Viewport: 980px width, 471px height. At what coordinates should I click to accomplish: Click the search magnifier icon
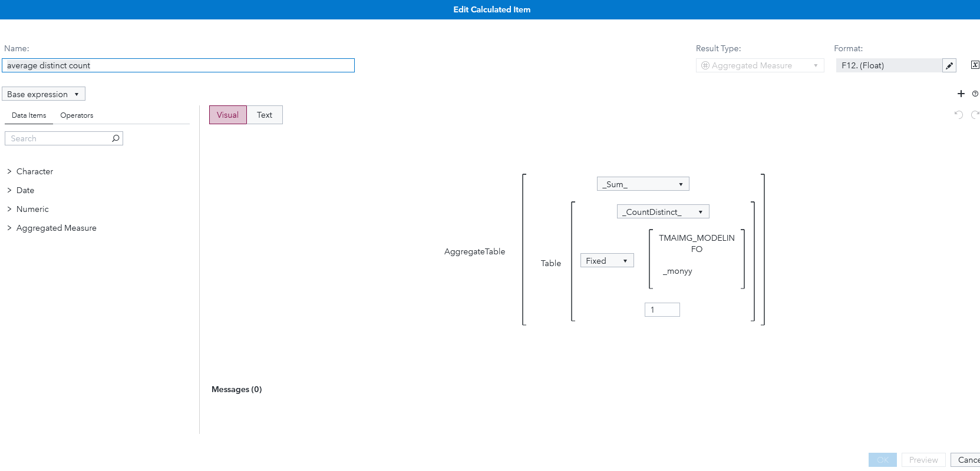pyautogui.click(x=116, y=138)
